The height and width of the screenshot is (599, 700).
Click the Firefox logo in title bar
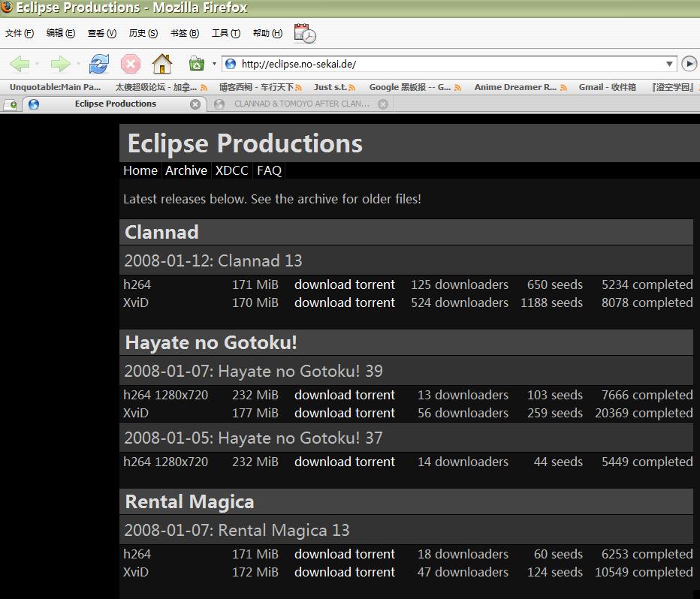(7, 7)
